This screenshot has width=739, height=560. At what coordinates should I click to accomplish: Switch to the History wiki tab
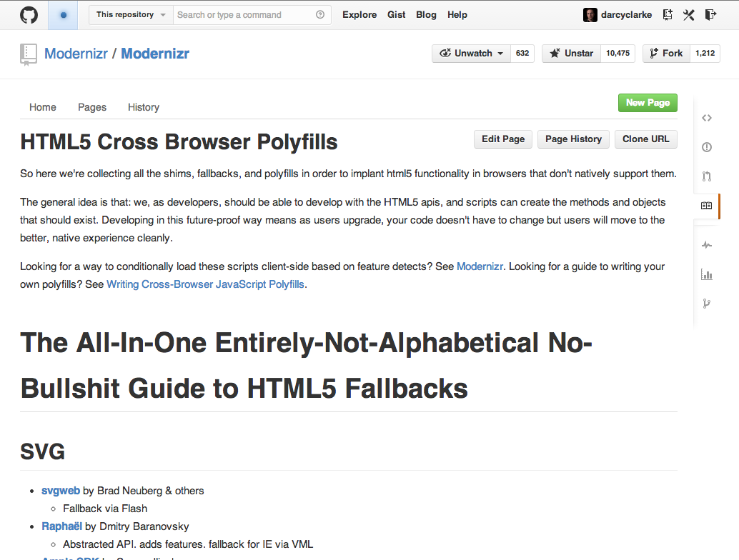144,107
